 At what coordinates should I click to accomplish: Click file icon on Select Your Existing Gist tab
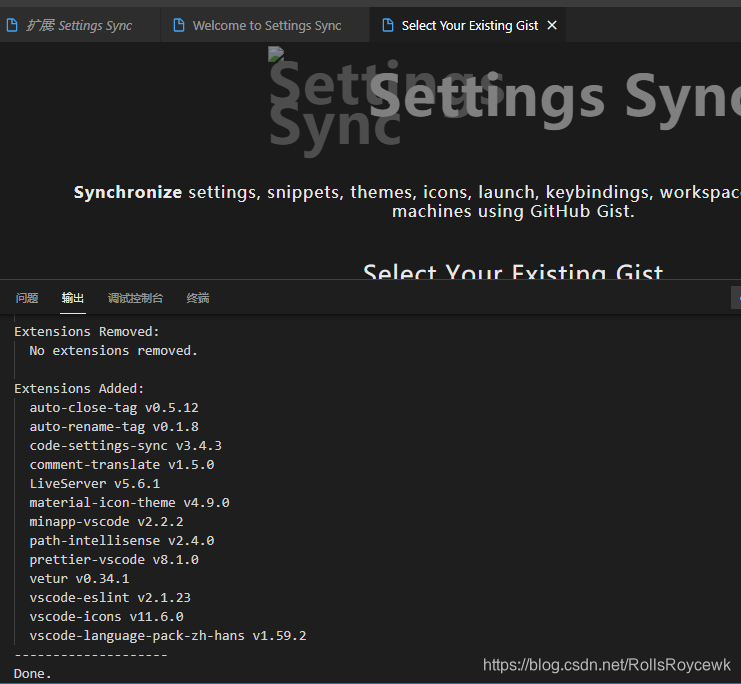click(x=388, y=25)
